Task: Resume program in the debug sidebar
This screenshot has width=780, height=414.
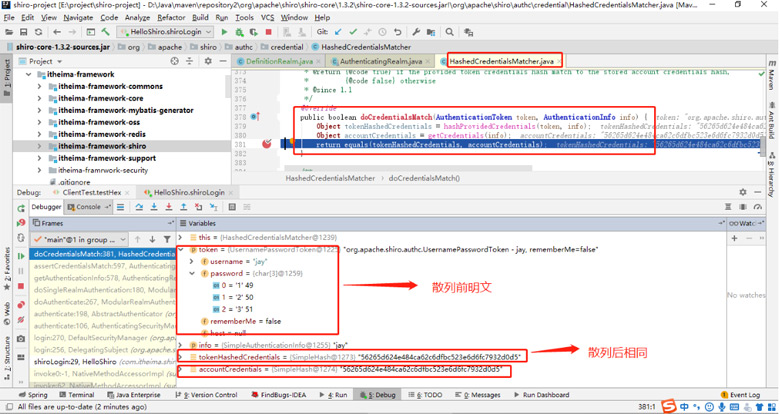Action: point(21,256)
